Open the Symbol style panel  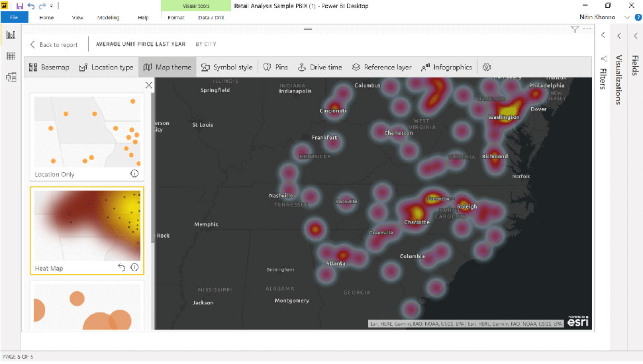[x=226, y=67]
